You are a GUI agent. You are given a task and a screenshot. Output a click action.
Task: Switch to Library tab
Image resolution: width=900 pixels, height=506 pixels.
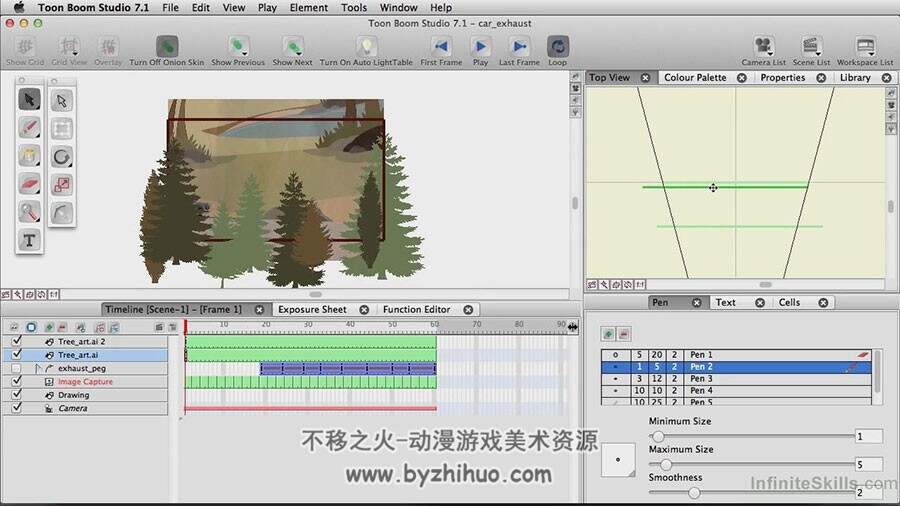click(x=855, y=77)
